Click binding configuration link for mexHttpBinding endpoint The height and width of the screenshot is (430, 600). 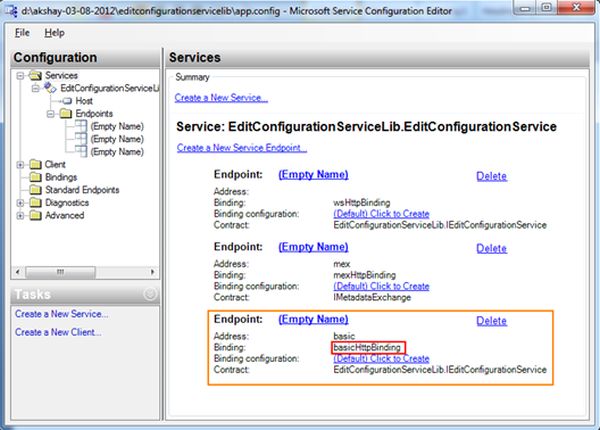pyautogui.click(x=381, y=286)
